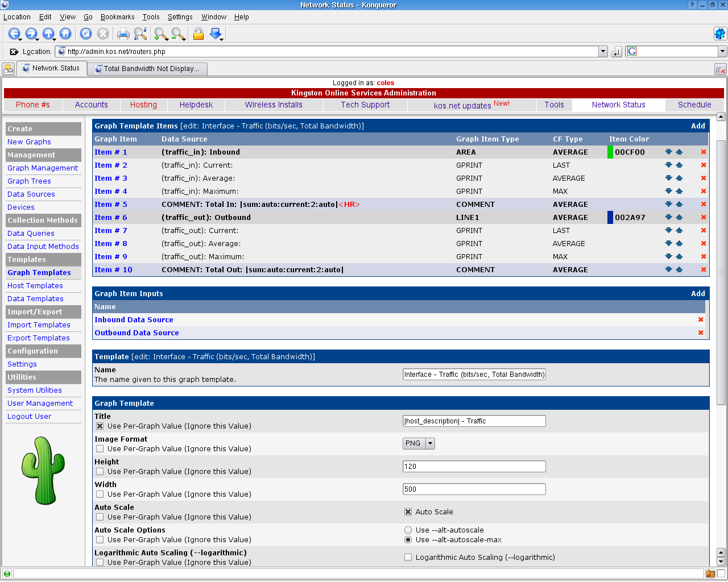Viewport: 728px width, 582px height.
Task: Open the Schedule navigation tab
Action: [x=694, y=105]
